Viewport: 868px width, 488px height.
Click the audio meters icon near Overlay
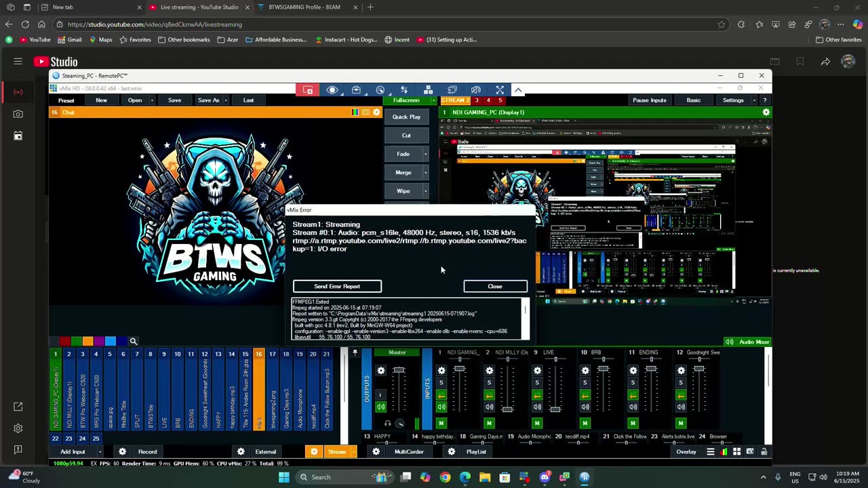tap(724, 451)
